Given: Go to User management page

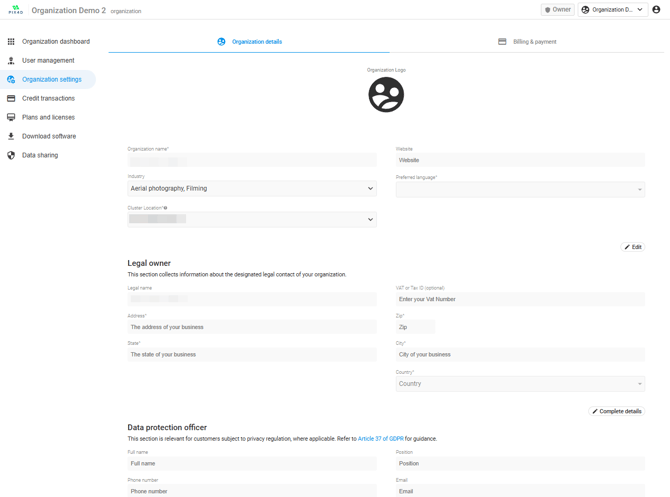Looking at the screenshot, I should tap(48, 60).
